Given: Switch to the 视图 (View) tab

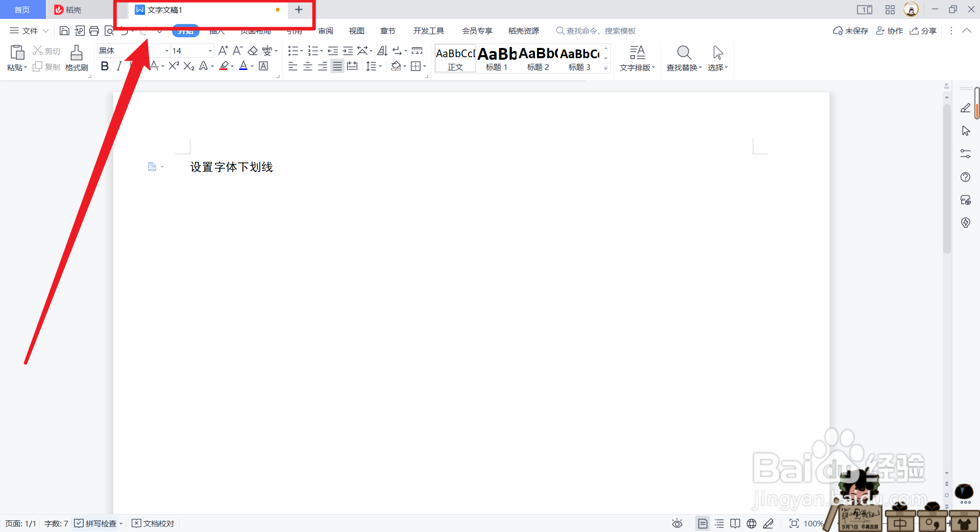Looking at the screenshot, I should (357, 31).
